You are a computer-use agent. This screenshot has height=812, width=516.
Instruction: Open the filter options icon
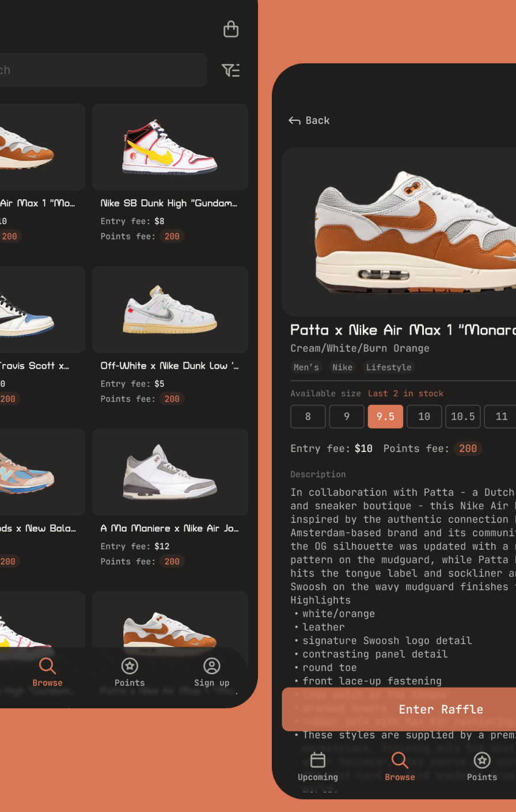click(x=231, y=70)
